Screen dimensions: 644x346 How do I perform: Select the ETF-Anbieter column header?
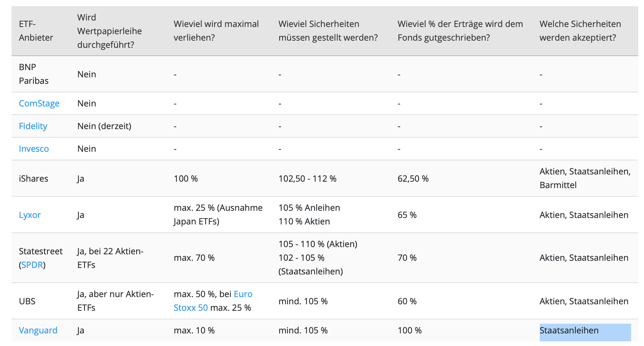(36, 31)
